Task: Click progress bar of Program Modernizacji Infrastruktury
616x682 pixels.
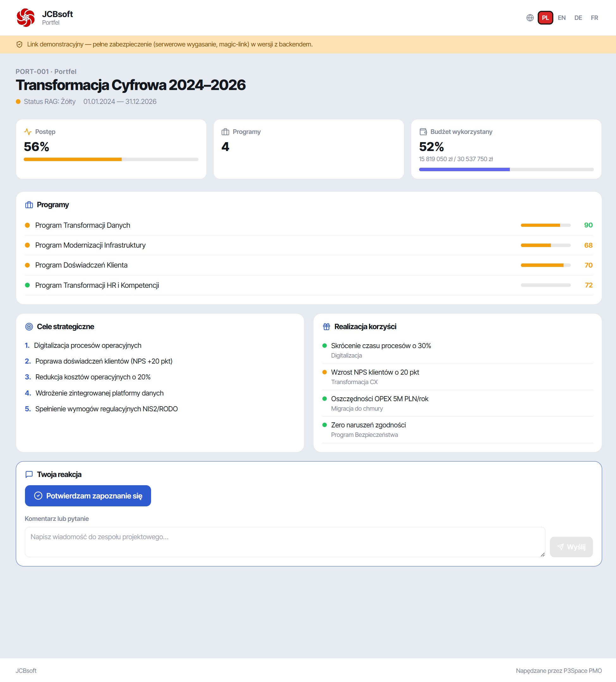Action: point(546,245)
